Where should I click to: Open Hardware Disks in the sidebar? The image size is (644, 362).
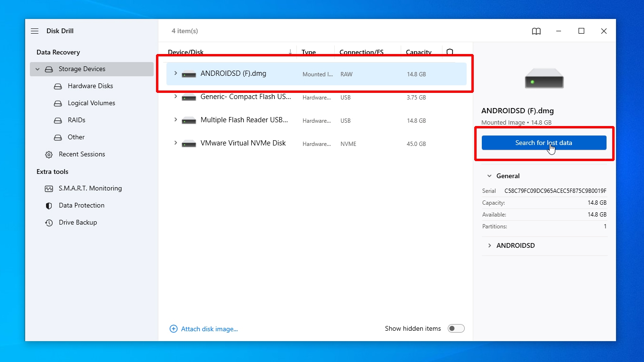90,86
